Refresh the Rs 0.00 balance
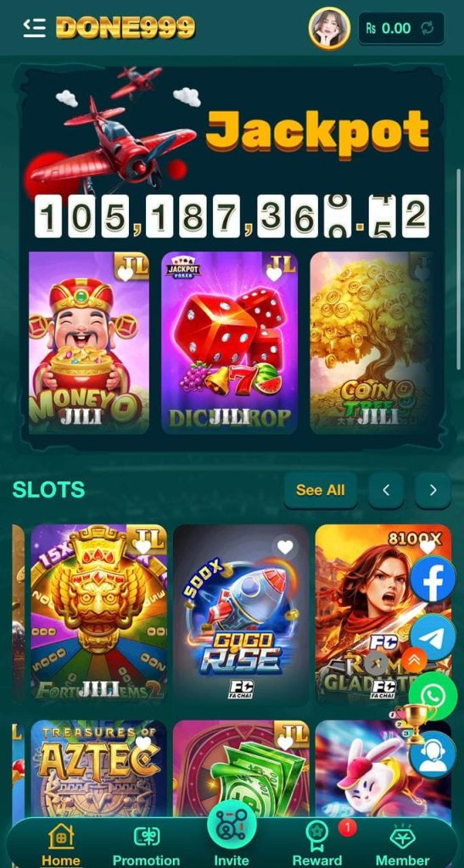This screenshot has height=868, width=464. click(x=428, y=28)
